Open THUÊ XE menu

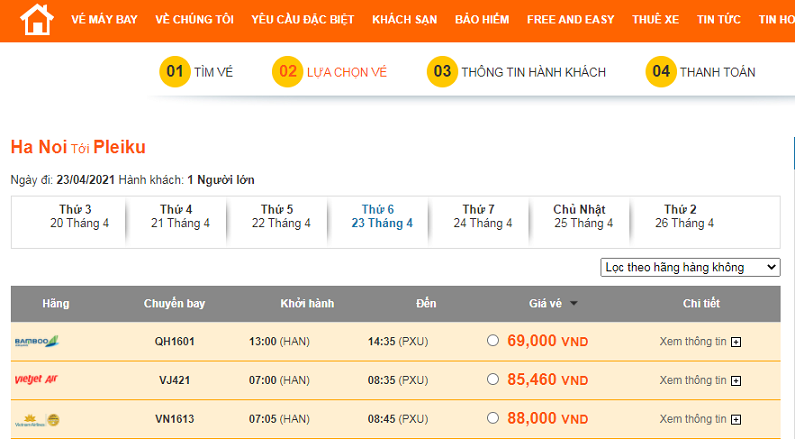656,20
